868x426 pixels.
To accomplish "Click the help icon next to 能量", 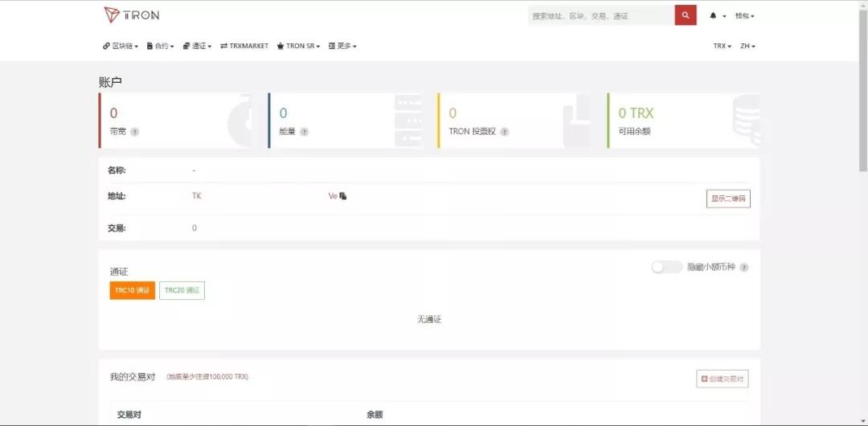I will pos(304,133).
